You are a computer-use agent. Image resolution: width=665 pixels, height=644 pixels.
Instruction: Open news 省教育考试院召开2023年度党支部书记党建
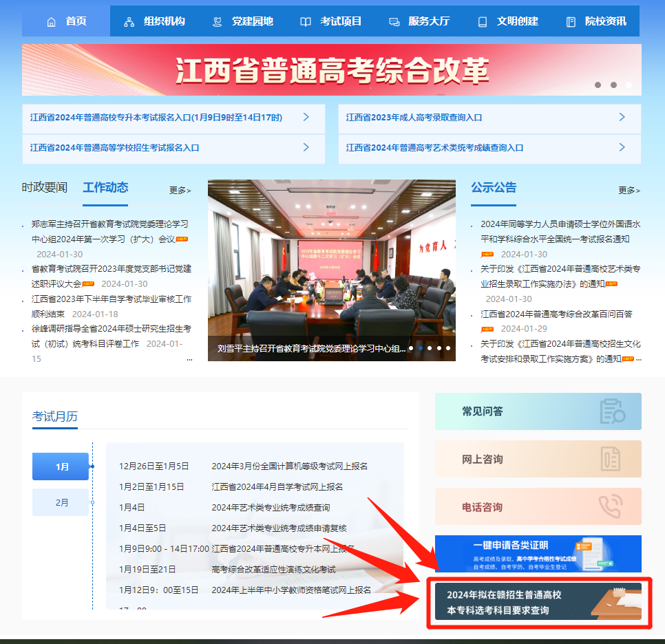coord(111,276)
